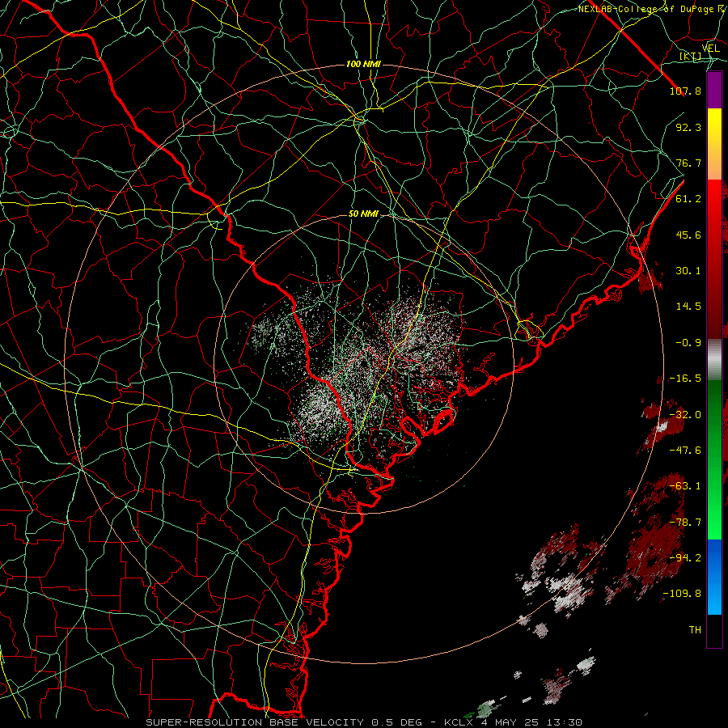Click the 14.5 legend value

[x=688, y=307]
